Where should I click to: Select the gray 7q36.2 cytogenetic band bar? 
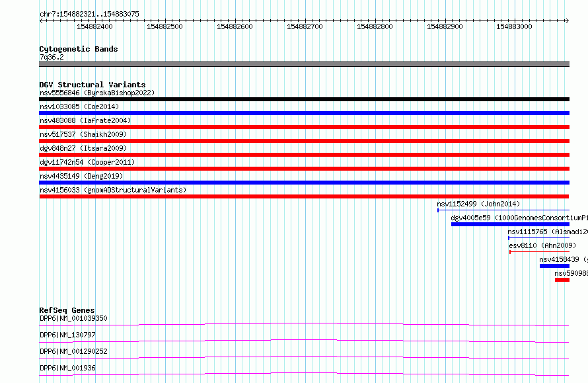[304, 64]
